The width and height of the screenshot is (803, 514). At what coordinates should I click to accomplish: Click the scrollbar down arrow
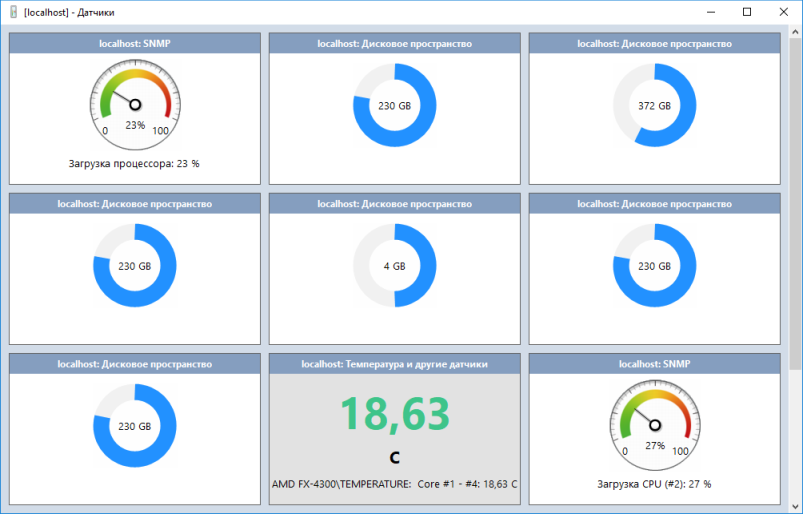click(x=795, y=506)
